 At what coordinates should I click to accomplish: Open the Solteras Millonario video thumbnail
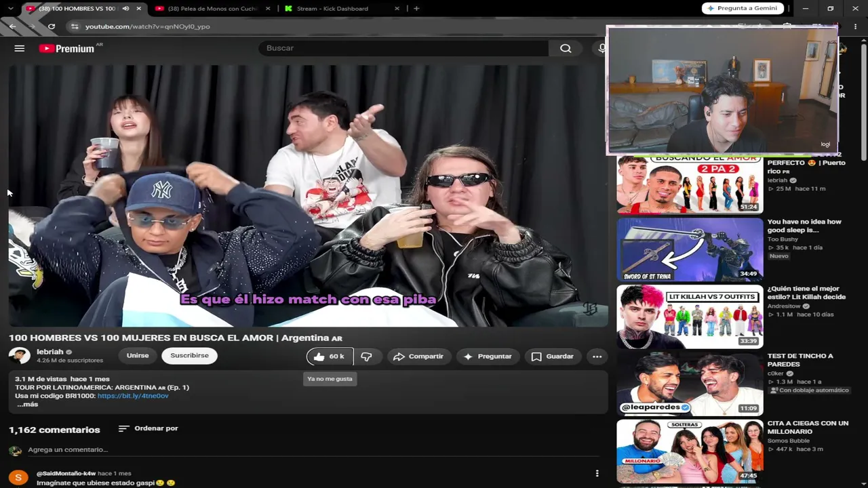(690, 451)
